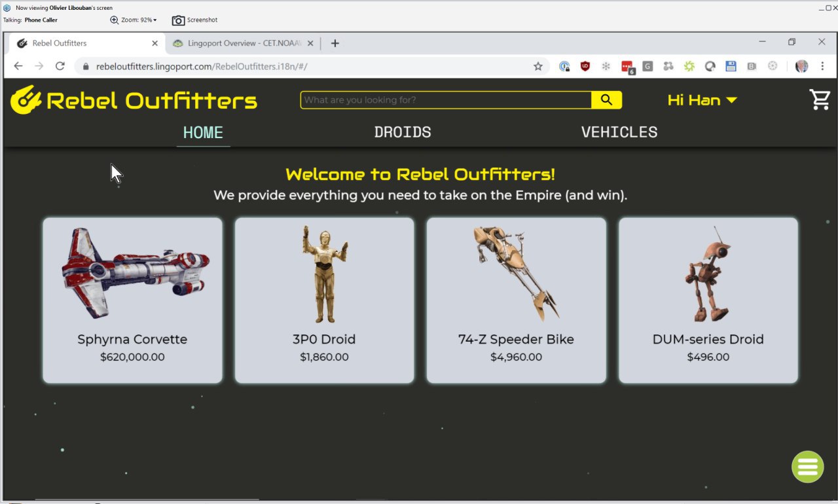This screenshot has height=504, width=838.
Task: Go back in the browser
Action: pos(18,66)
